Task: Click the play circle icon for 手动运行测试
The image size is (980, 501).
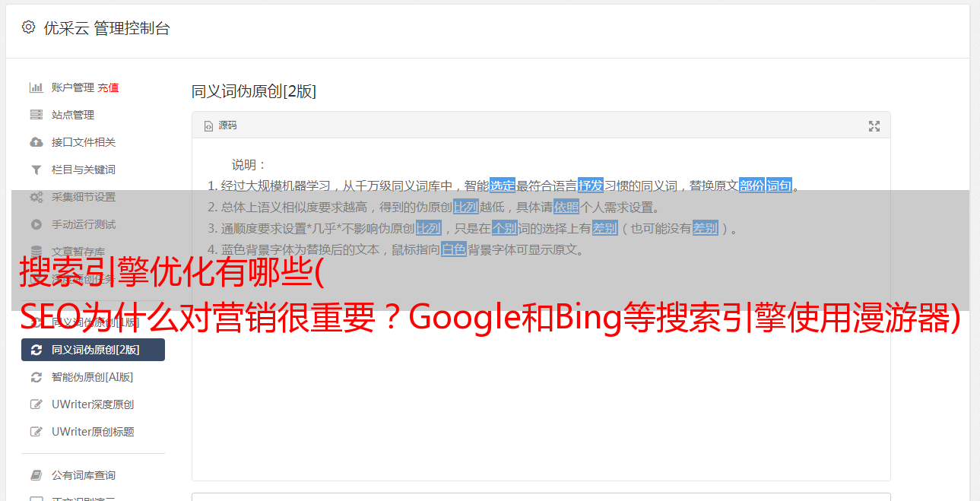Action: point(36,224)
